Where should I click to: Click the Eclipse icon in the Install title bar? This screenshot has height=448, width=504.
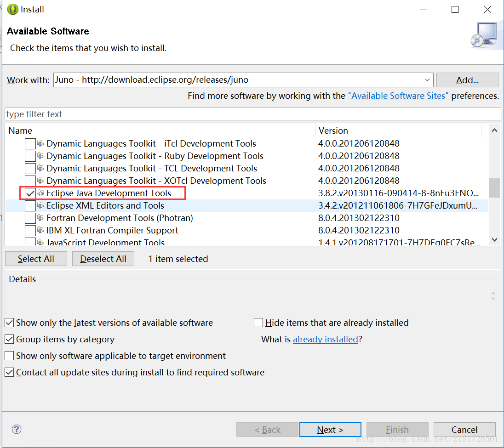coord(13,9)
